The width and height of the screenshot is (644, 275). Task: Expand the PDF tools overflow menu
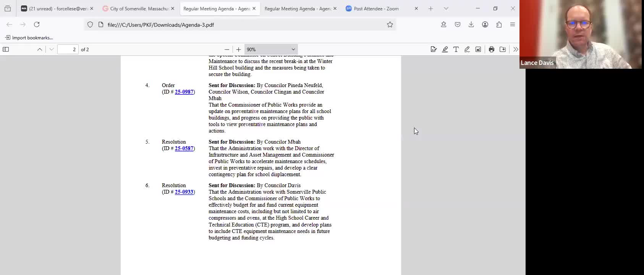pyautogui.click(x=516, y=49)
